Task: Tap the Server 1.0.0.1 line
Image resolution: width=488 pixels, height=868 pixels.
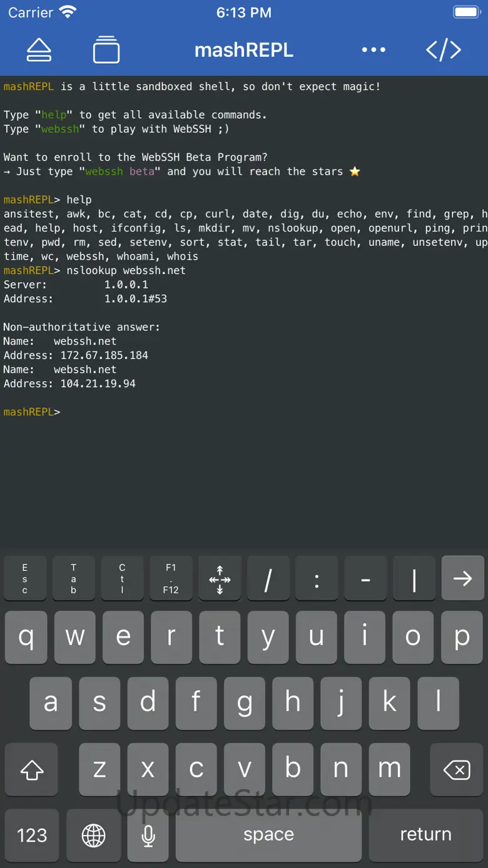Action: point(76,285)
